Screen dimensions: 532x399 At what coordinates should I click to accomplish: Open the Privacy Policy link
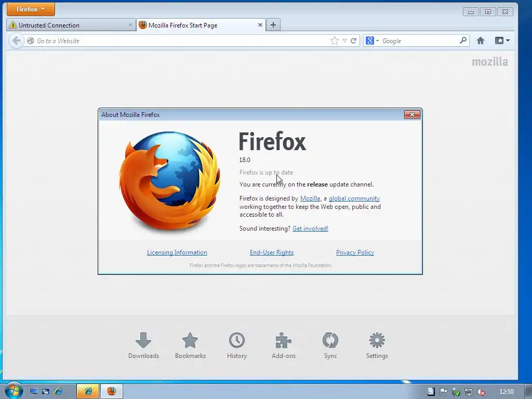tap(355, 252)
